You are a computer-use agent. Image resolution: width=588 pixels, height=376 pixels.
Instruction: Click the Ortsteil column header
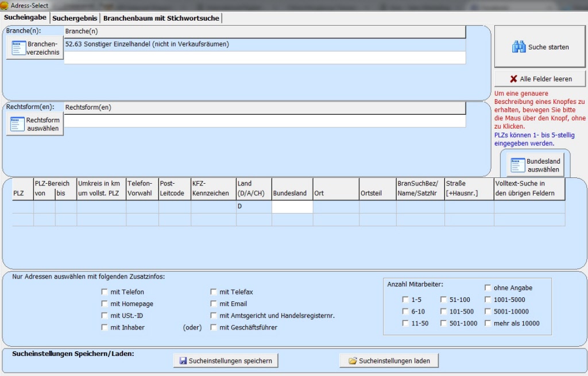(x=378, y=188)
